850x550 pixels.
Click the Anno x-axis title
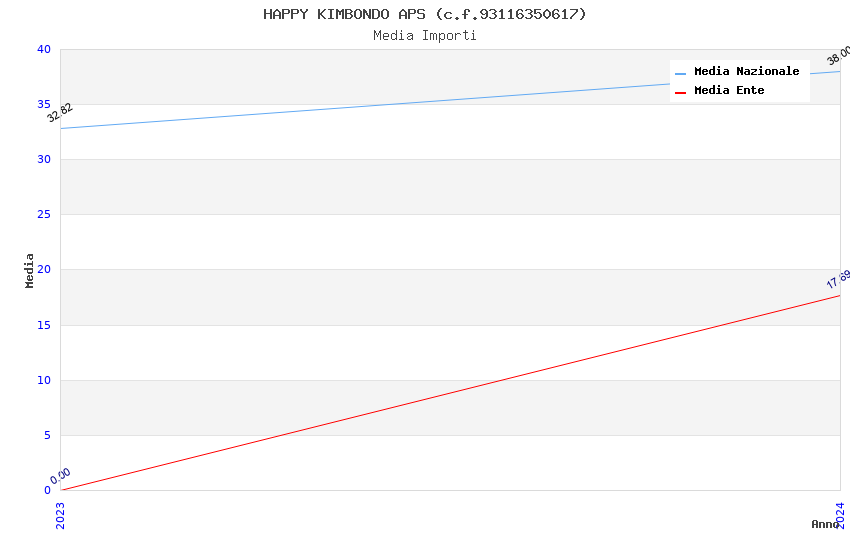[825, 524]
